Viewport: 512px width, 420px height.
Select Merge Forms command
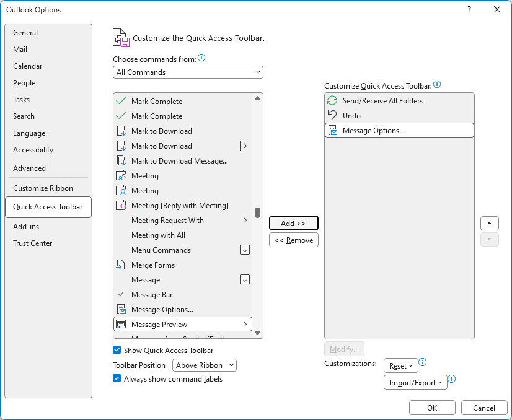183,265
